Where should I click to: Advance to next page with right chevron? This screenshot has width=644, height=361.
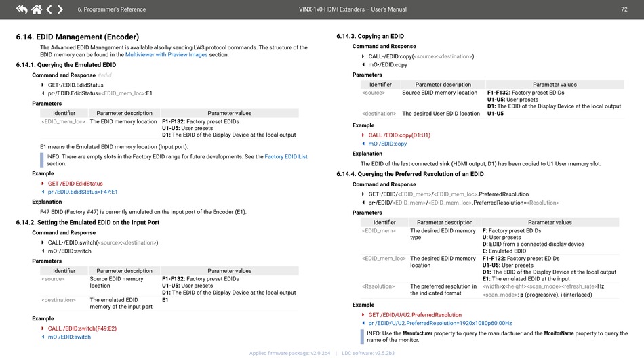pyautogui.click(x=60, y=9)
